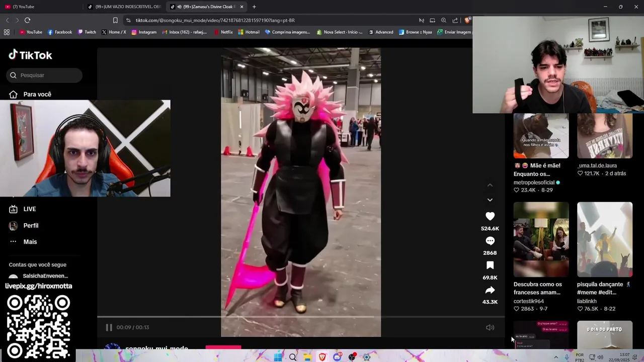Pause the TikTok video
644x362 pixels.
pyautogui.click(x=109, y=327)
